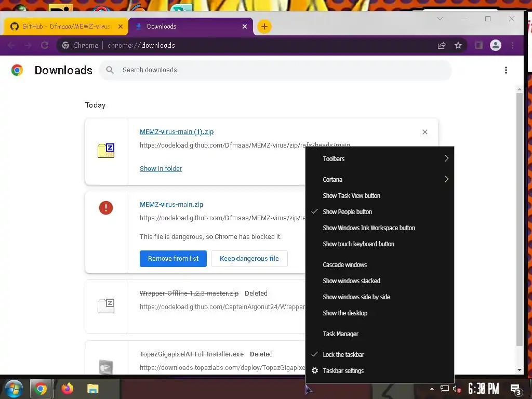Screen dimensions: 532x399
Task: Click the red danger warning icon
Action: [x=106, y=208]
